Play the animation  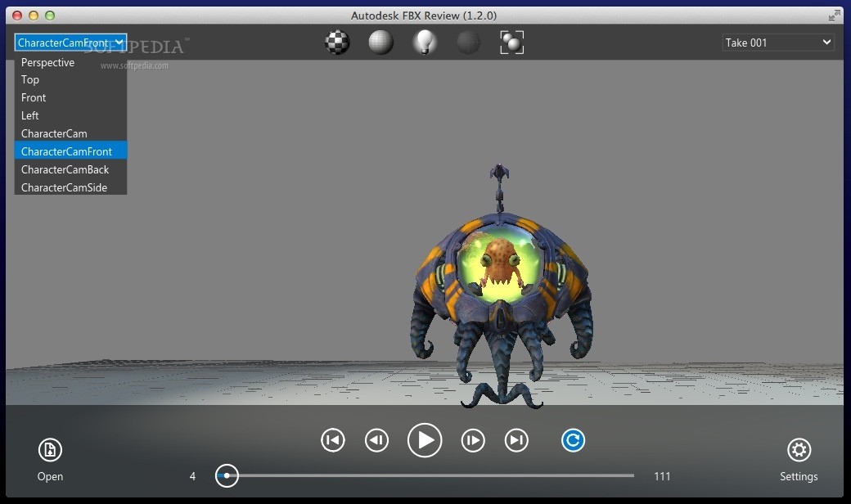click(x=425, y=440)
